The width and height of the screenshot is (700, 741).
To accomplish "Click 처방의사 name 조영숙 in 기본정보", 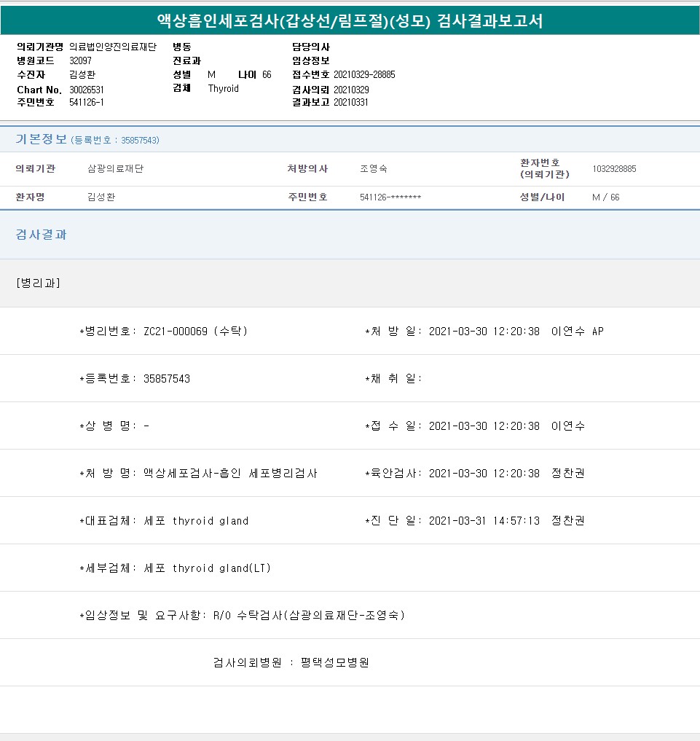I will (374, 168).
